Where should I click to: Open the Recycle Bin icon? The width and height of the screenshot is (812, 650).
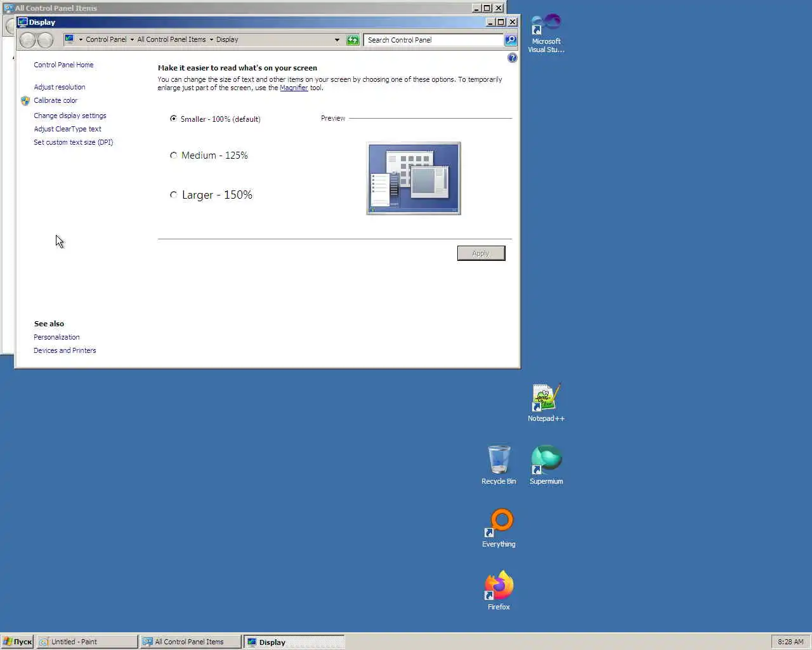499,465
